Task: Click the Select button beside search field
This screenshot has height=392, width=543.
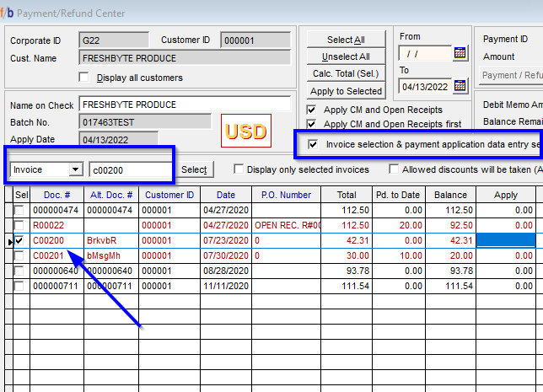Action: tap(194, 169)
